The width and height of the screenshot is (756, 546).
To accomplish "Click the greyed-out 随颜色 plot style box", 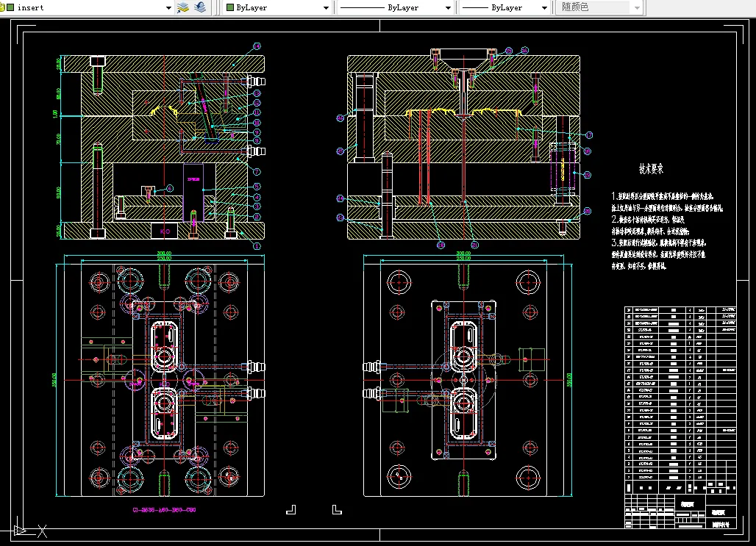I will (594, 7).
